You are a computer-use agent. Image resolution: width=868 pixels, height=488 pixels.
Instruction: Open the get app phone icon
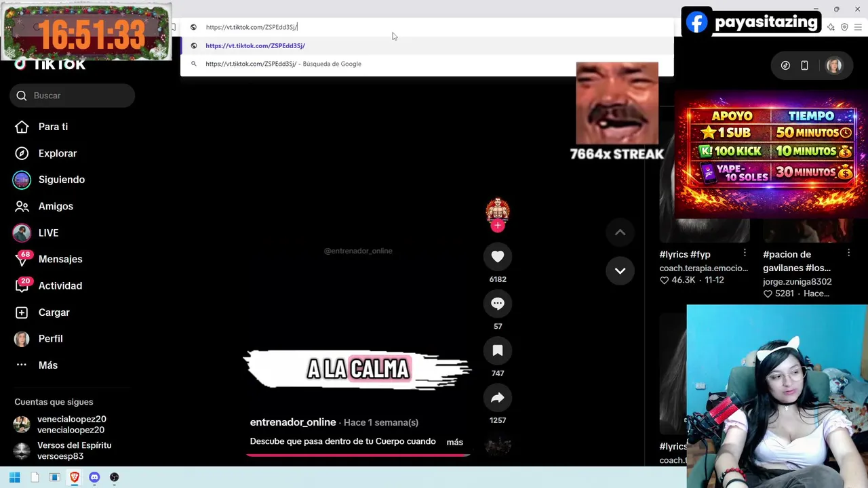coord(804,66)
